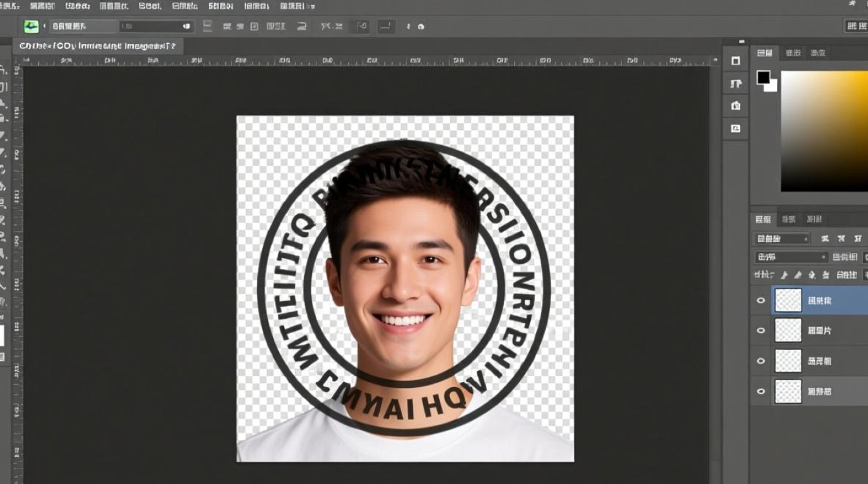Hide the top selected layer via its eye icon
The height and width of the screenshot is (484, 868).
pos(761,301)
